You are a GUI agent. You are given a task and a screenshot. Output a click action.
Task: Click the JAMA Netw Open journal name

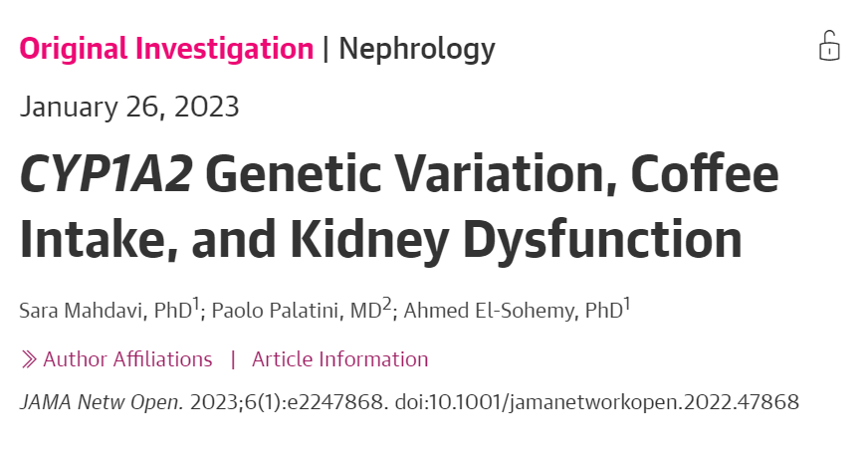tap(102, 402)
